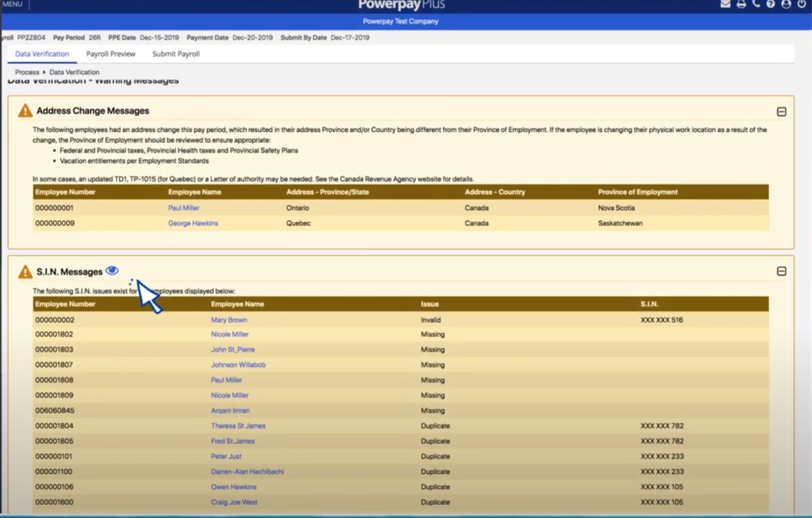The image size is (812, 518).
Task: Select employee number 000001804 cell
Action: [54, 426]
